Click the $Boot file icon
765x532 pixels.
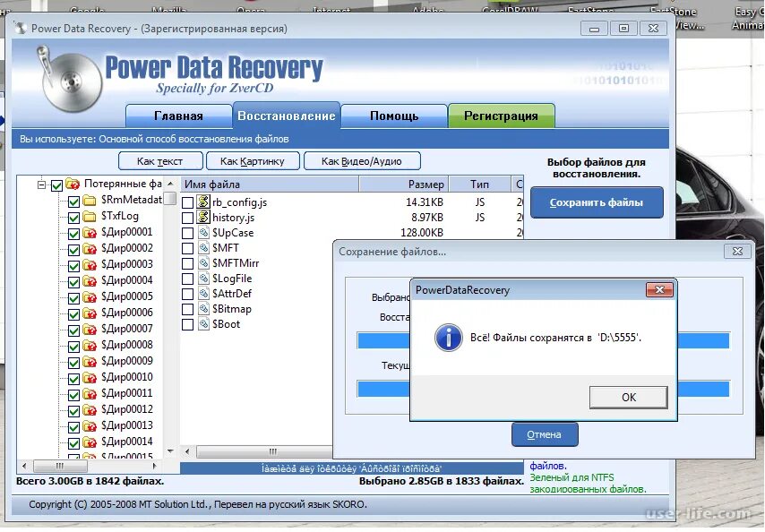[203, 324]
